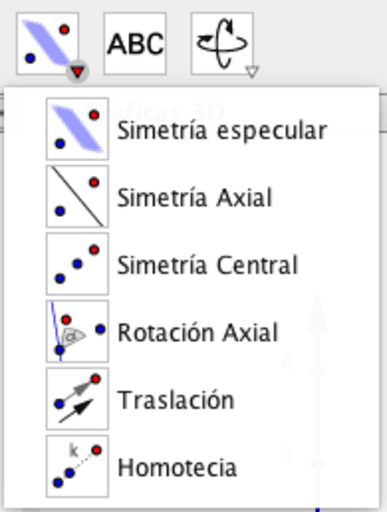Collapse the red dropdown arrow under the reflection tool
This screenshot has width=387, height=512.
(x=77, y=72)
